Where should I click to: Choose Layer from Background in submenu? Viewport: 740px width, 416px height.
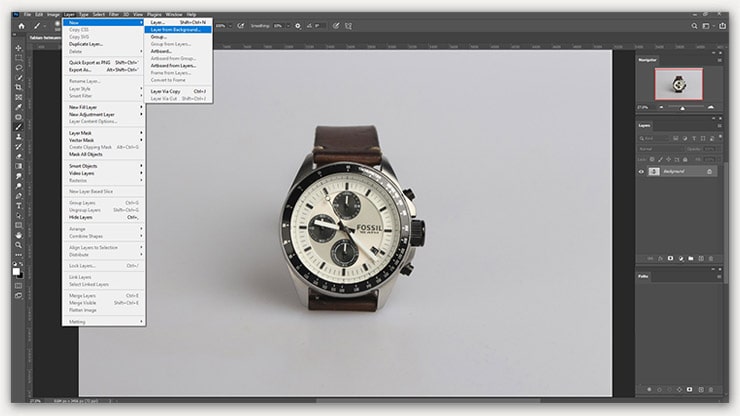[178, 30]
